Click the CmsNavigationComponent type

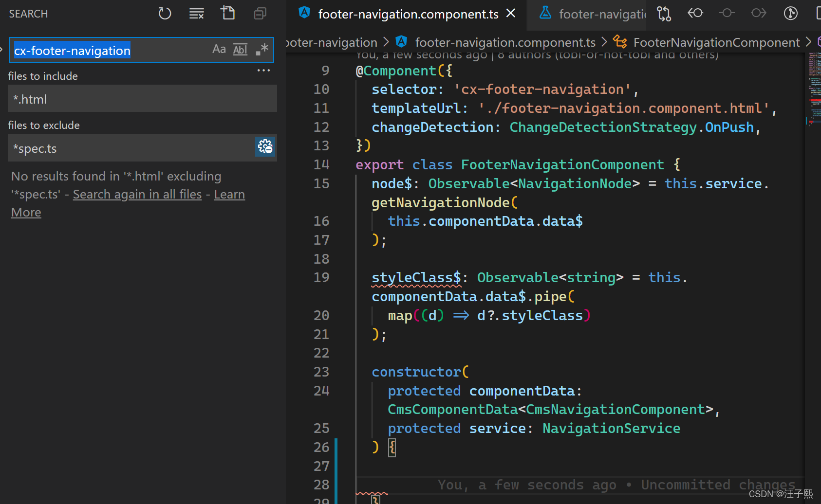click(616, 410)
